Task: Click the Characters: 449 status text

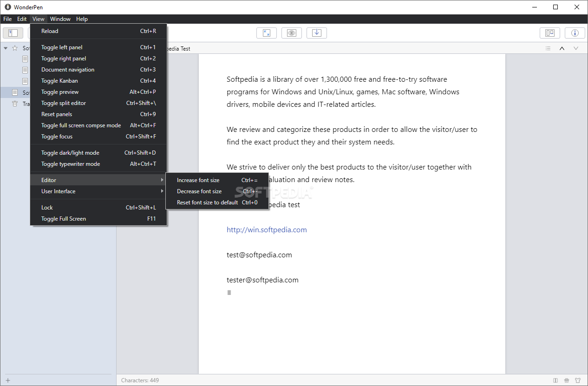Action: click(140, 380)
